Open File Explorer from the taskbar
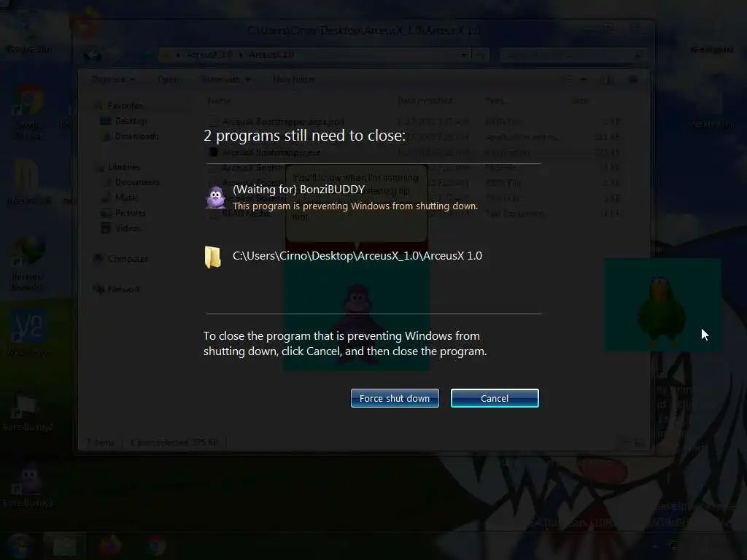The height and width of the screenshot is (560, 747). [65, 546]
